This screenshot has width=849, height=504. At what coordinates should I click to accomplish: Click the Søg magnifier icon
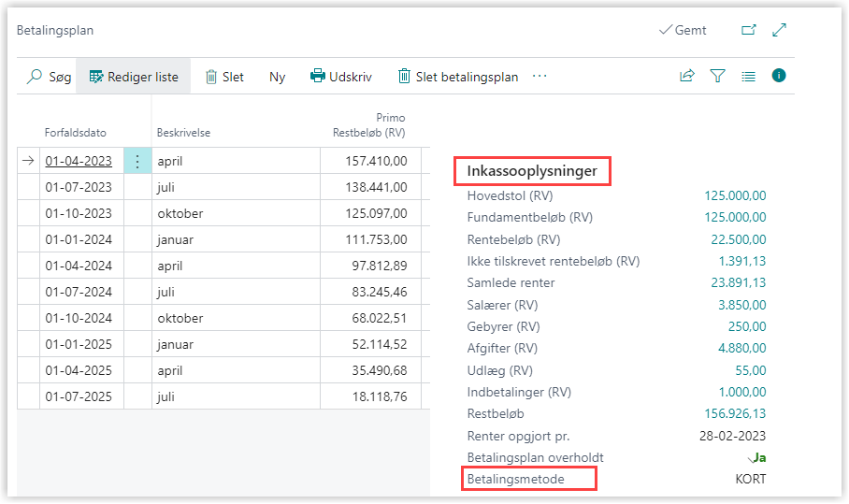click(x=35, y=77)
